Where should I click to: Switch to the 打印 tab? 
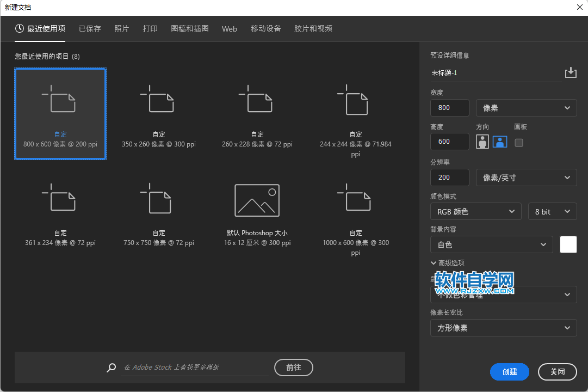click(150, 28)
